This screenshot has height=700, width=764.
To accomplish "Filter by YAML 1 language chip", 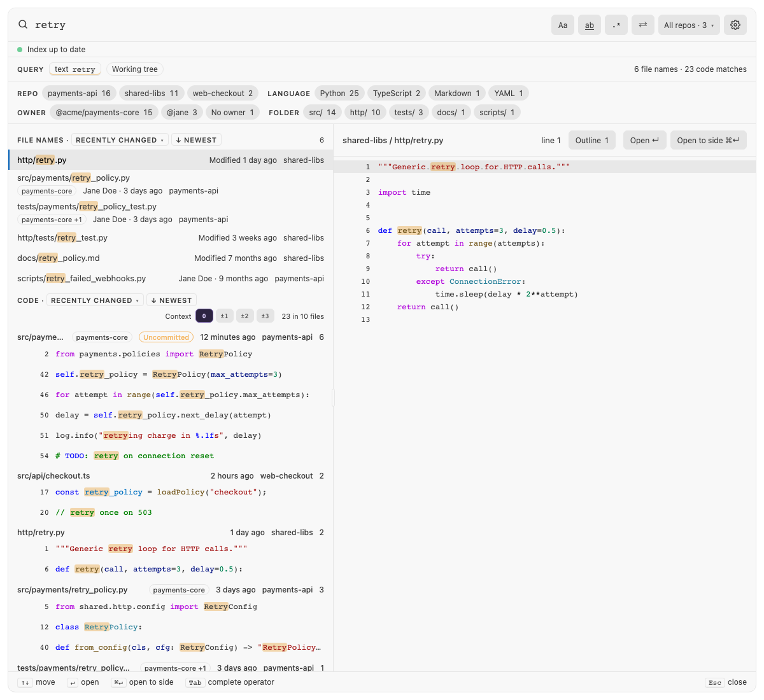I will [509, 94].
